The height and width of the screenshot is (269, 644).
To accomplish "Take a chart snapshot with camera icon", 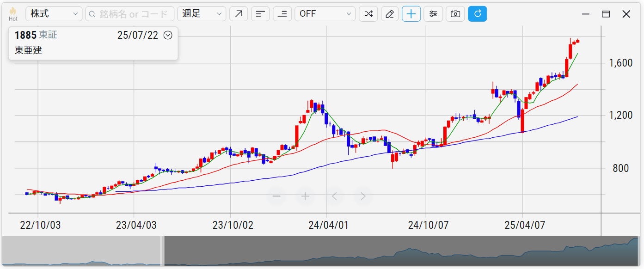I will click(455, 14).
